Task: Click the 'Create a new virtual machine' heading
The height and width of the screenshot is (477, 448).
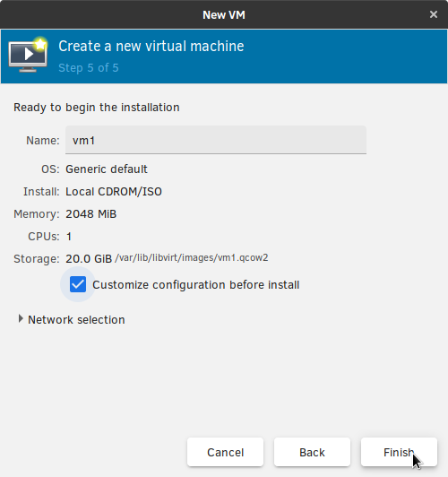Action: (x=151, y=47)
